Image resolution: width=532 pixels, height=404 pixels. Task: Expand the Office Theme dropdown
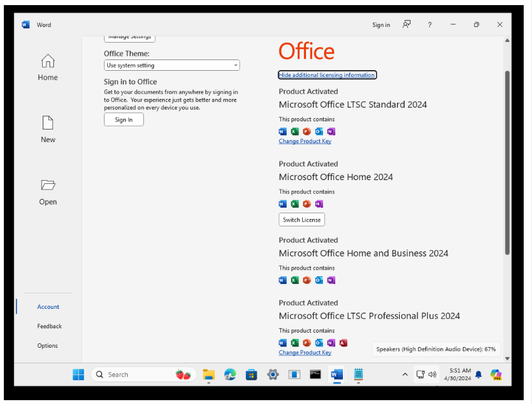point(172,65)
